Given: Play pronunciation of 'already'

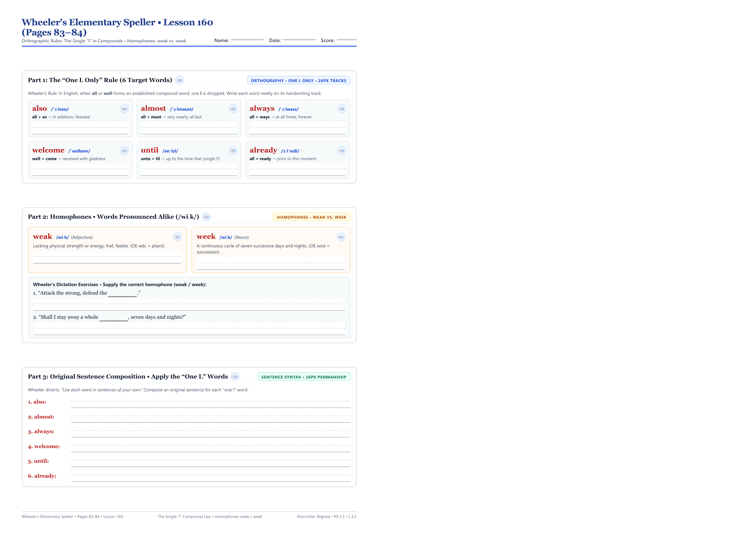Looking at the screenshot, I should click(x=341, y=151).
